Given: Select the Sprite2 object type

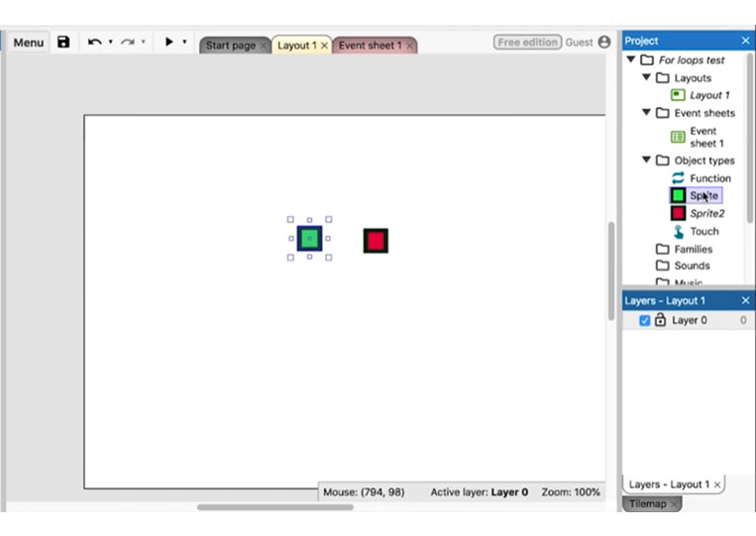Looking at the screenshot, I should (x=706, y=214).
